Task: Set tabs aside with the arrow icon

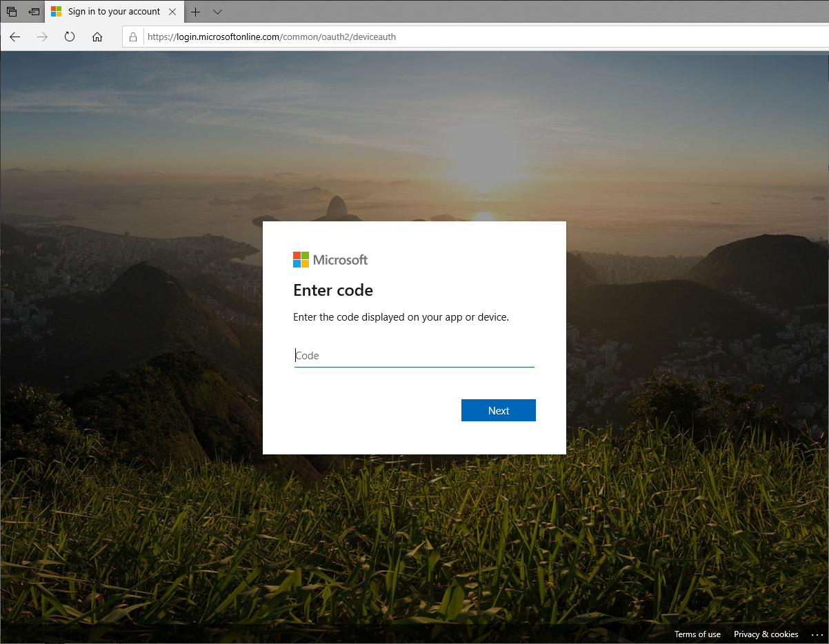Action: click(x=34, y=12)
